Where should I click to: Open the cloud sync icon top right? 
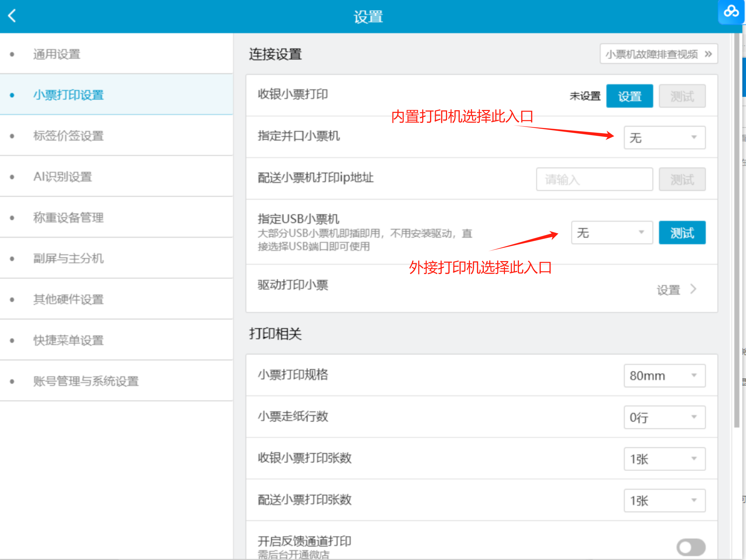point(731,12)
